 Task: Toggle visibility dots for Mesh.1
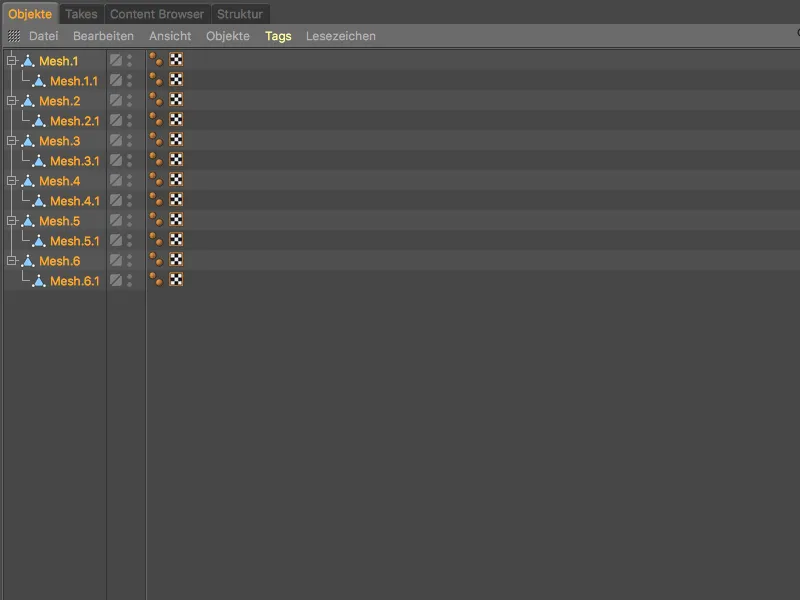(130, 60)
